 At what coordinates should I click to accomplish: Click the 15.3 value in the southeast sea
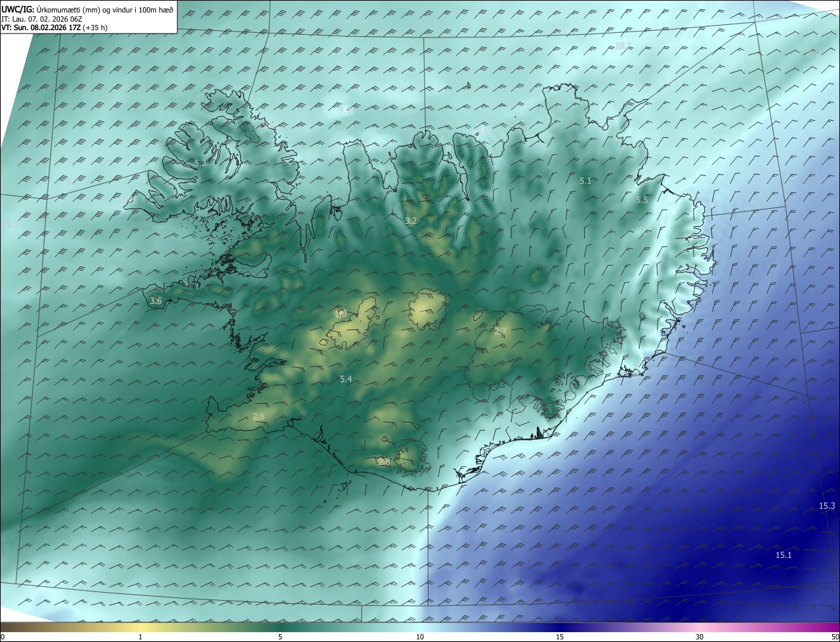(x=827, y=505)
